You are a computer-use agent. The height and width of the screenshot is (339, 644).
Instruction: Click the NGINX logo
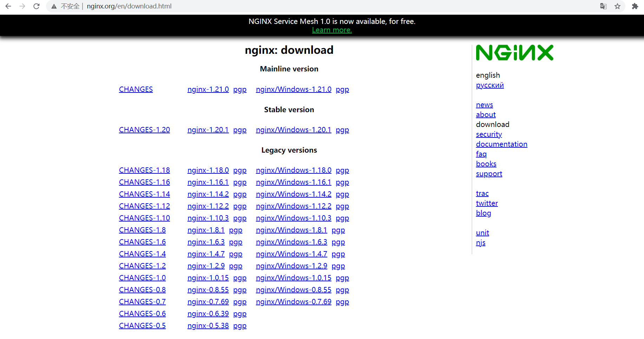514,53
